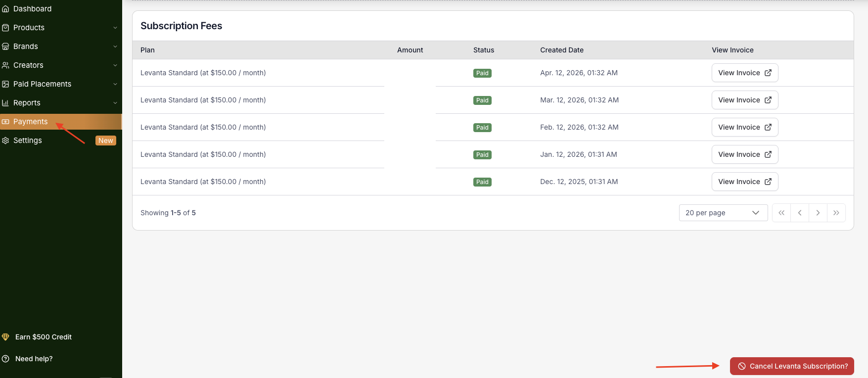
Task: Click the Need help question mark icon
Action: (6, 359)
